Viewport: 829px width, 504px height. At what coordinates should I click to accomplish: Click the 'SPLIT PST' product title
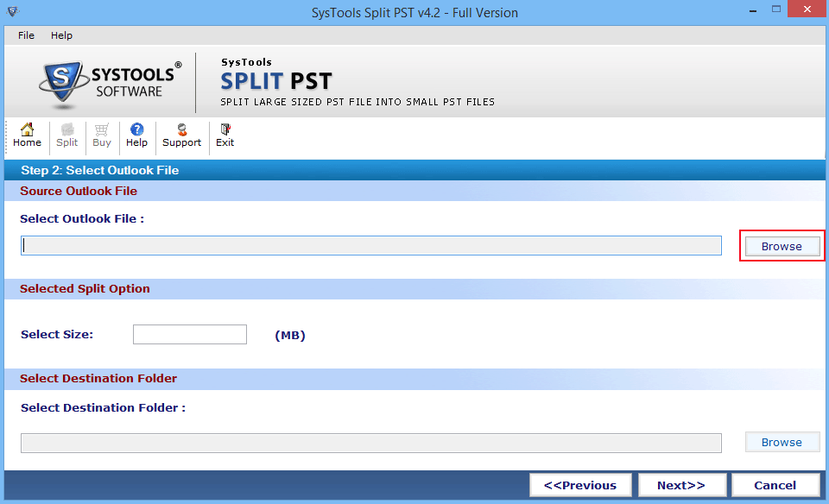click(x=276, y=81)
